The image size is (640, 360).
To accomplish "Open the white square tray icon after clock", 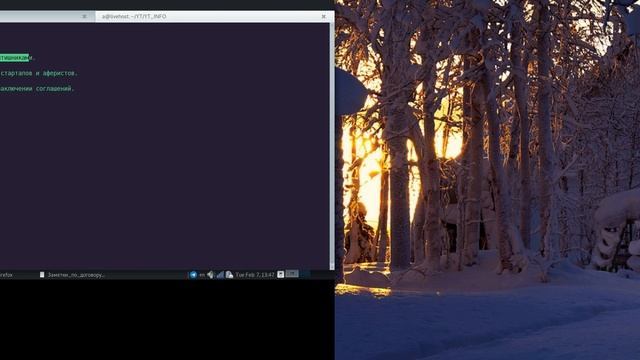I will coord(280,275).
